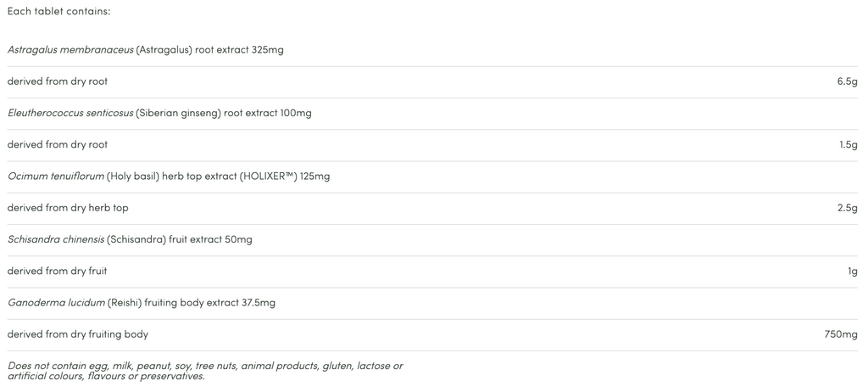Click "derived from dry root" under Siberian ginseng
This screenshot has height=392, width=868.
point(58,144)
